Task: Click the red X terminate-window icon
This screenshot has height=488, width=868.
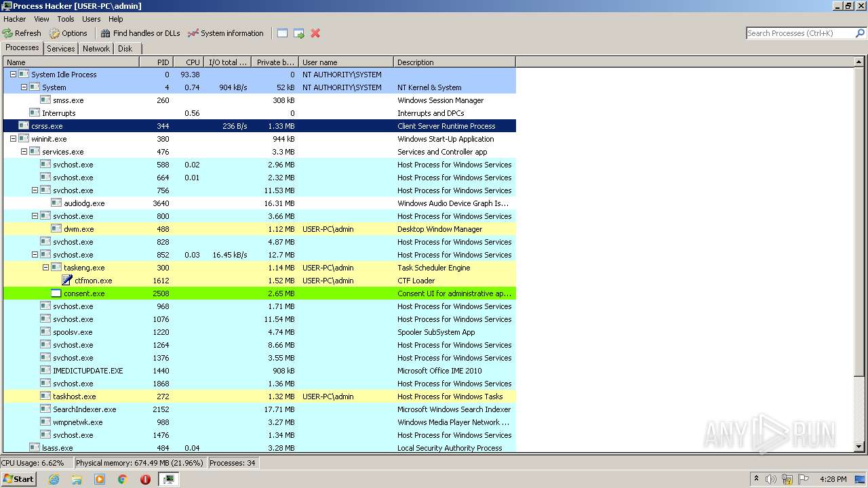Action: click(x=315, y=33)
